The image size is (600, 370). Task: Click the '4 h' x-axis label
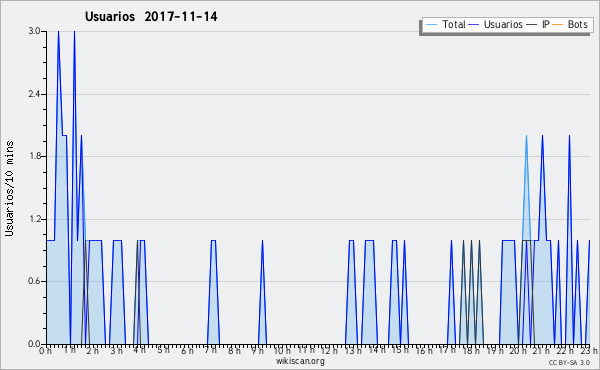tap(140, 350)
